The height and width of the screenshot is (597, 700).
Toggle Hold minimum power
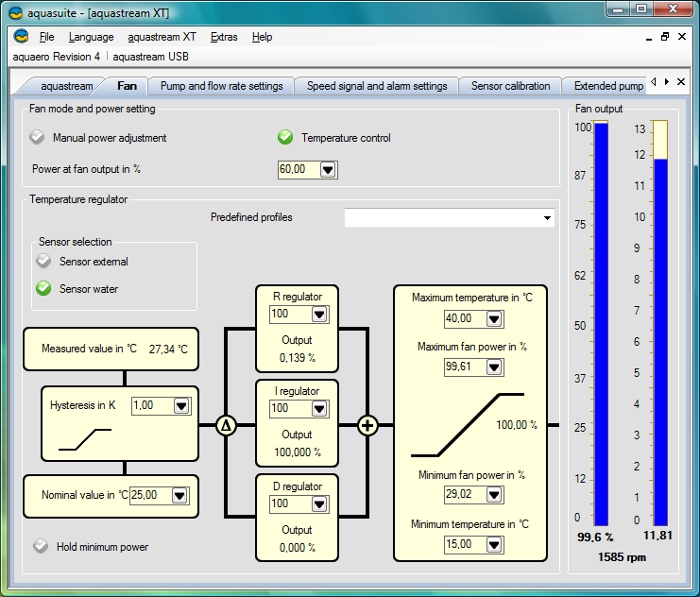41,546
